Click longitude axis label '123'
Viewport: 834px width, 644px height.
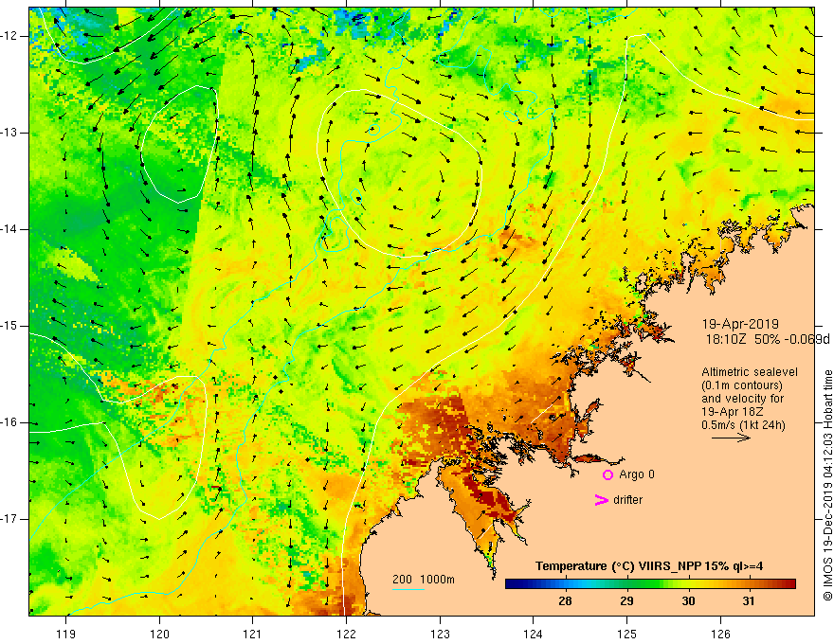440,634
